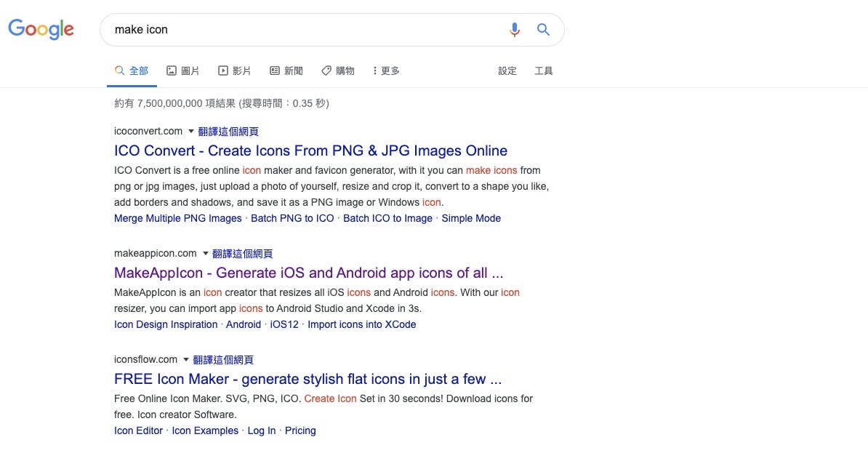Translate the makeappicon.com page link
Viewport: 868px width, 453px height.
[243, 254]
